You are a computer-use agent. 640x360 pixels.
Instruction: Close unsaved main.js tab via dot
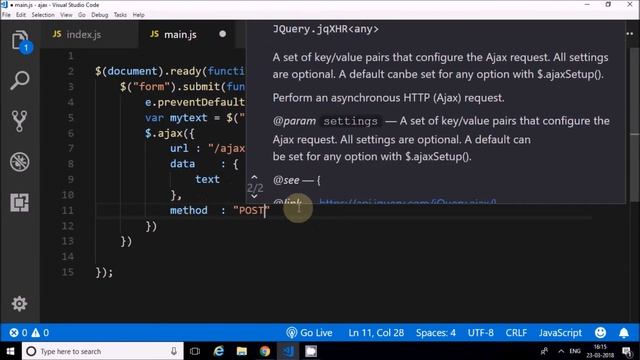point(222,34)
